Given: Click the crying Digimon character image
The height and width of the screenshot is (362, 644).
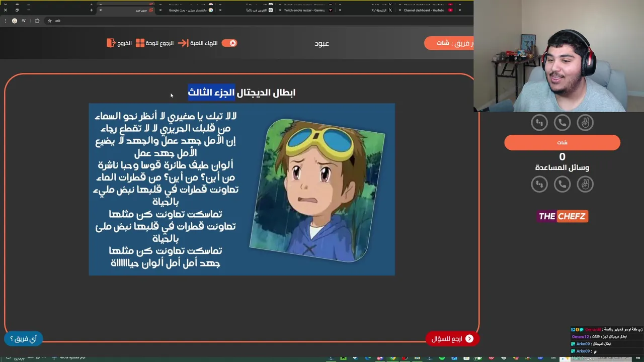Looking at the screenshot, I should 318,190.
